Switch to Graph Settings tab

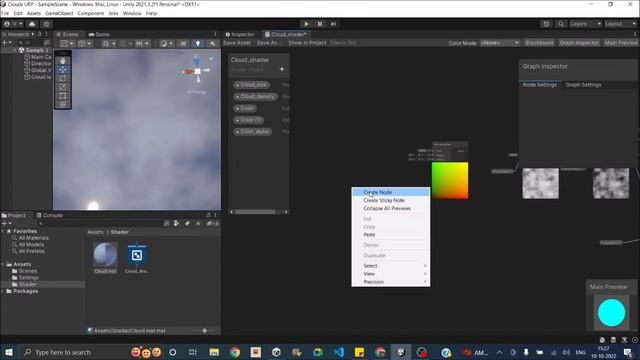583,84
